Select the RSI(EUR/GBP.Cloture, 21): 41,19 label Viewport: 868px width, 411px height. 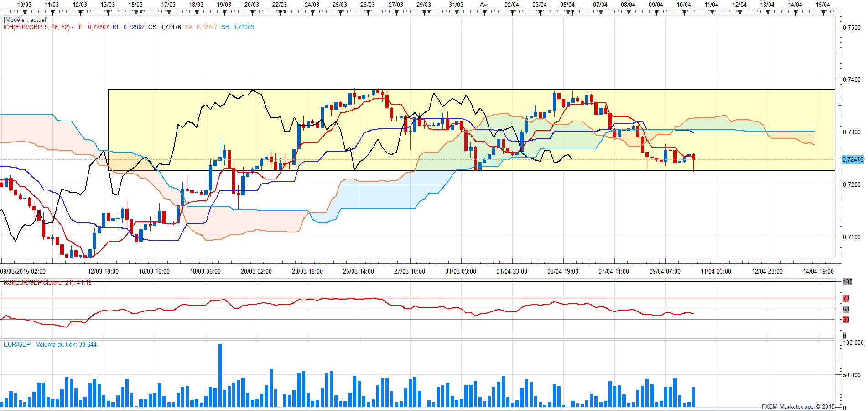coord(47,283)
